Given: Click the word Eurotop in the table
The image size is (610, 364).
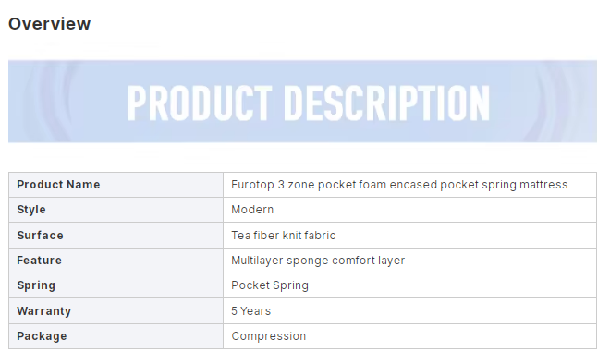Looking at the screenshot, I should coord(252,185).
